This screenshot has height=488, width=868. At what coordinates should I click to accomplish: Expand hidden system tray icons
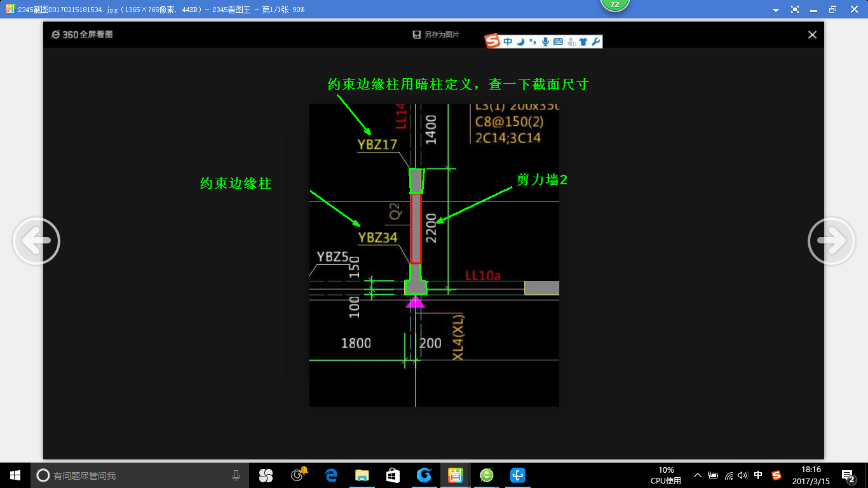click(x=698, y=475)
